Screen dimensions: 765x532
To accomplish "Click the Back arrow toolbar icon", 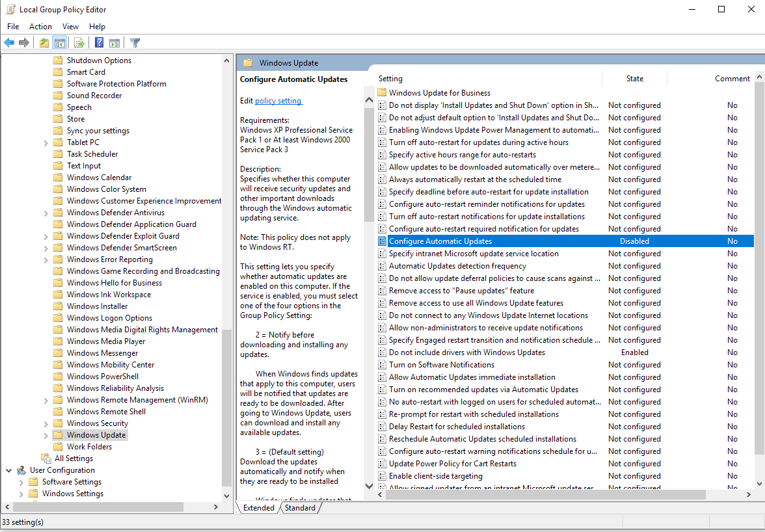I will 9,43.
